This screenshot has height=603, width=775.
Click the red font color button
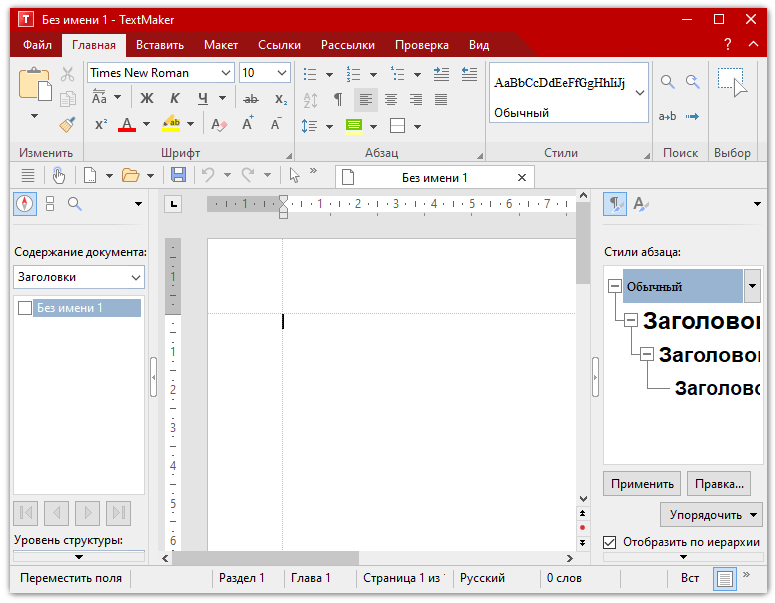click(x=127, y=125)
